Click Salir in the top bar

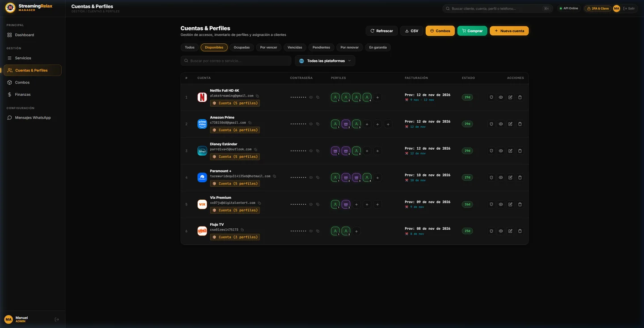pyautogui.click(x=629, y=8)
